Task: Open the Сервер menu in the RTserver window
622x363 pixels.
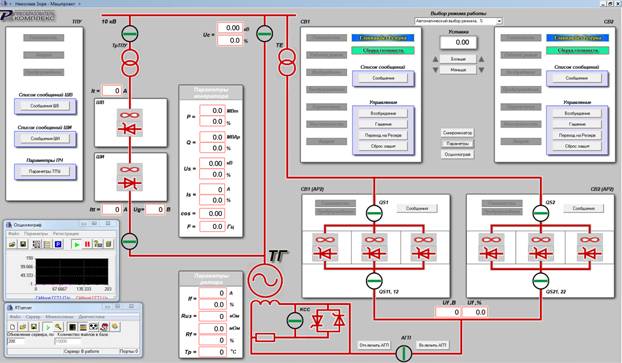Action: [33, 317]
